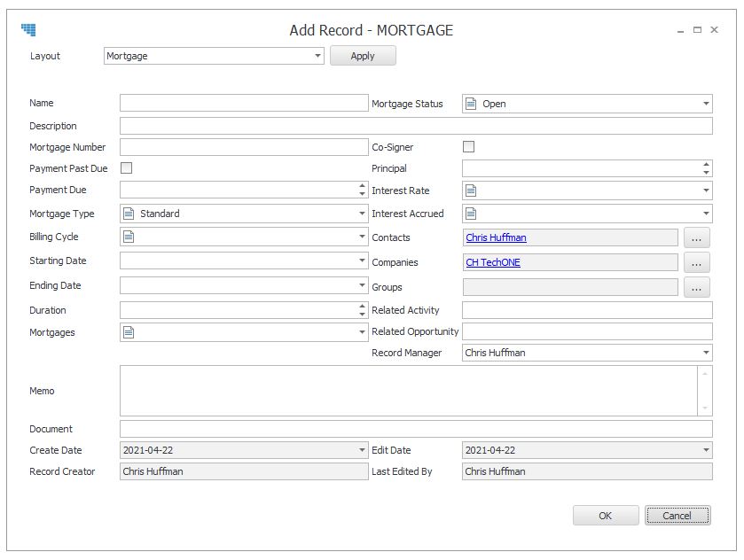Open the Edit Date dropdown arrow

tap(706, 450)
